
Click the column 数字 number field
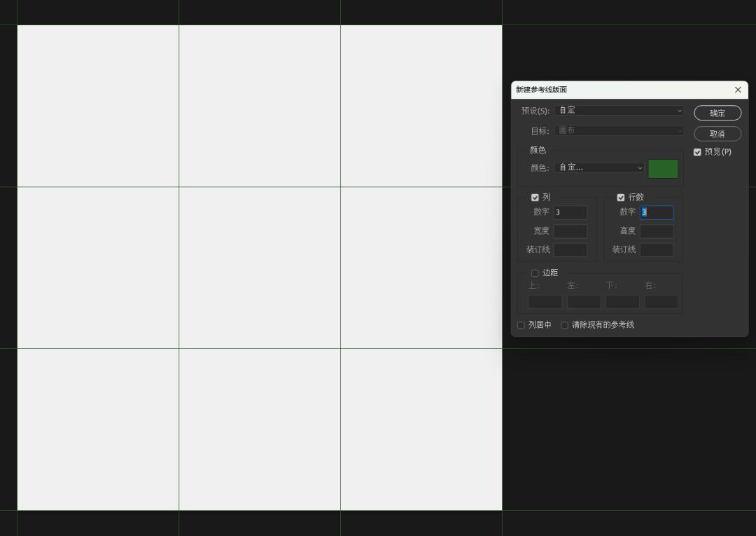pyautogui.click(x=570, y=212)
